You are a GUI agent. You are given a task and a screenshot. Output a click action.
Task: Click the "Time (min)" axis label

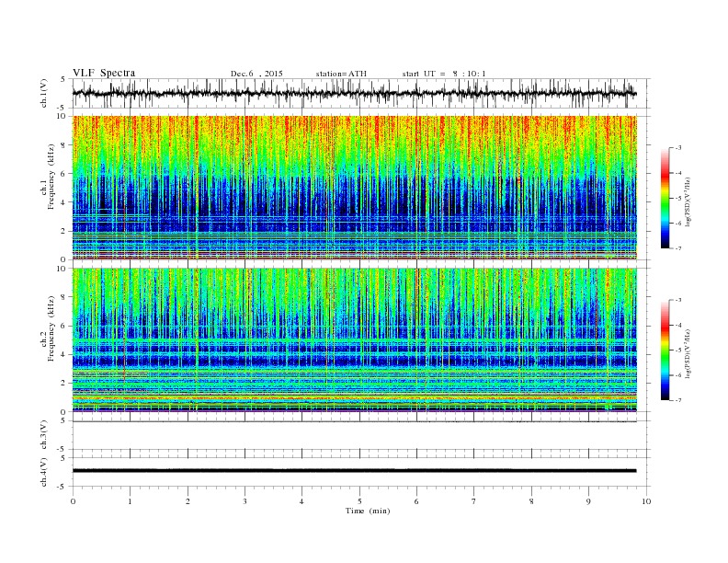click(x=368, y=511)
